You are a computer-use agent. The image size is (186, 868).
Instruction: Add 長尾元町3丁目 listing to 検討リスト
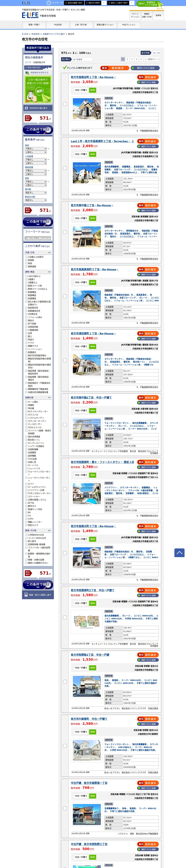tap(148, 531)
